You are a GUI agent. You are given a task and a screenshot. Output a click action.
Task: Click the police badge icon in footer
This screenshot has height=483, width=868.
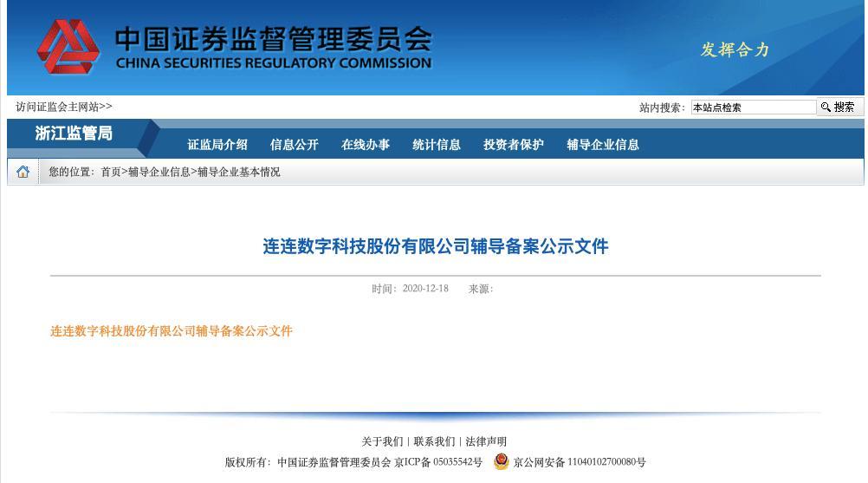[501, 461]
